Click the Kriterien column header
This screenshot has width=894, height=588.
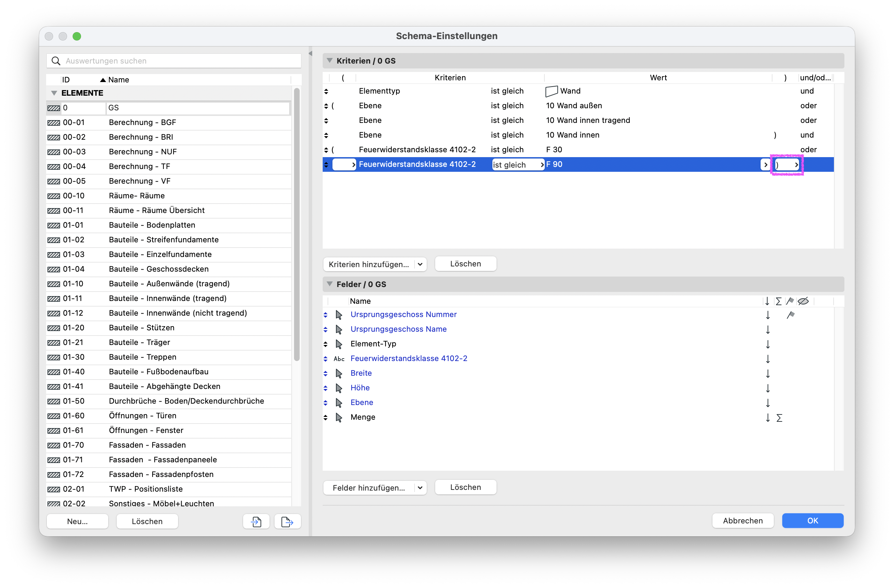450,78
